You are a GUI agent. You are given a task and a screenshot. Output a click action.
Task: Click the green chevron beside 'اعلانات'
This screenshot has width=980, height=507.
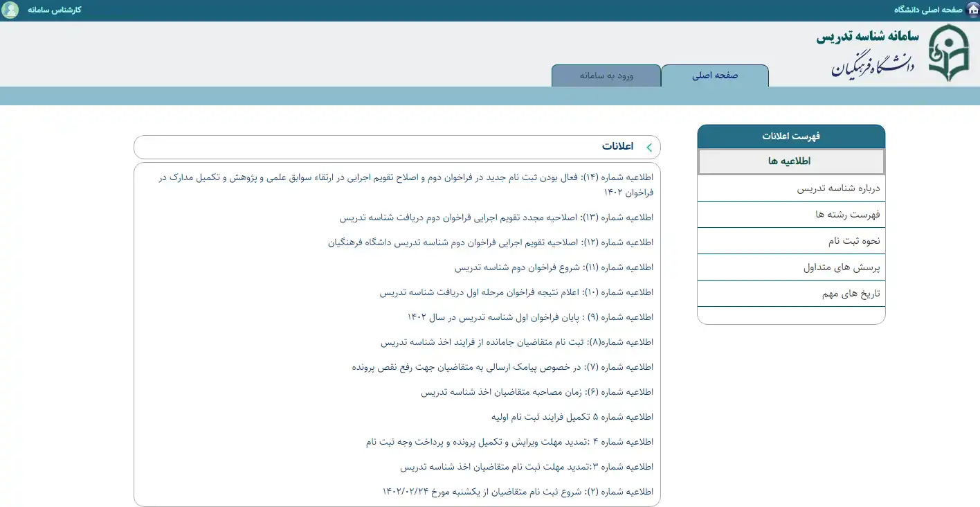point(649,147)
